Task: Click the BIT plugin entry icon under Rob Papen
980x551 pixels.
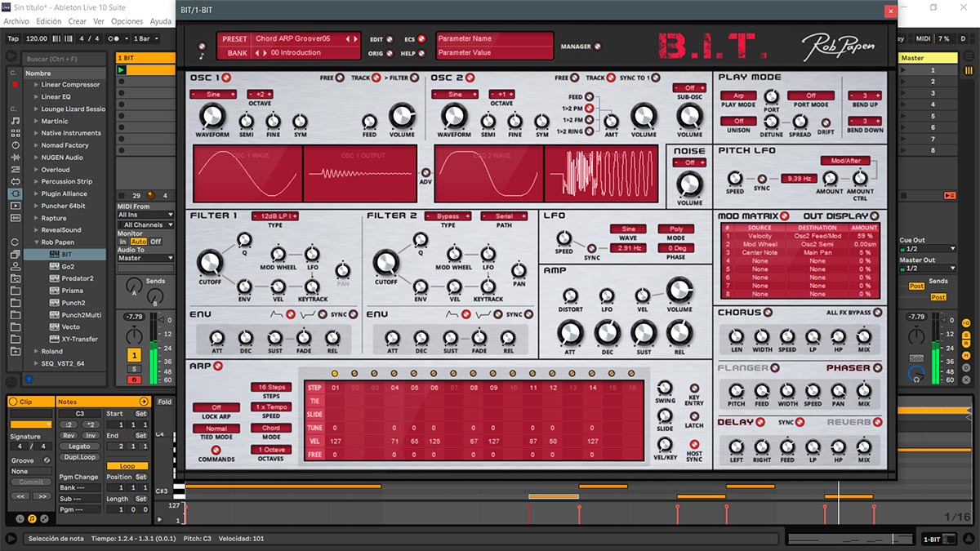Action: click(55, 254)
